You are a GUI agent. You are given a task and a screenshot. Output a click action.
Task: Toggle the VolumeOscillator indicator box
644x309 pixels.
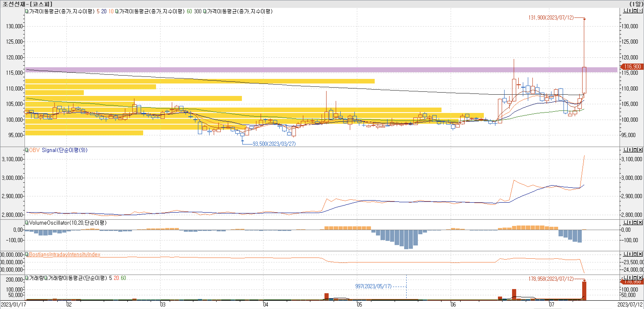point(27,223)
